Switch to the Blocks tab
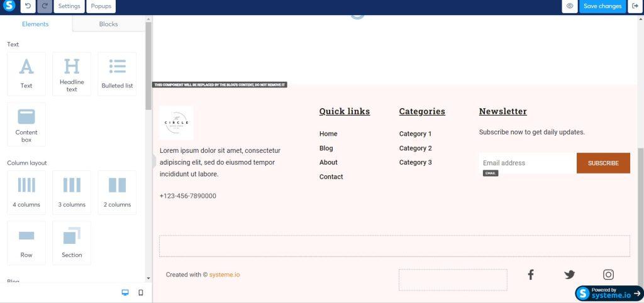 click(x=108, y=24)
